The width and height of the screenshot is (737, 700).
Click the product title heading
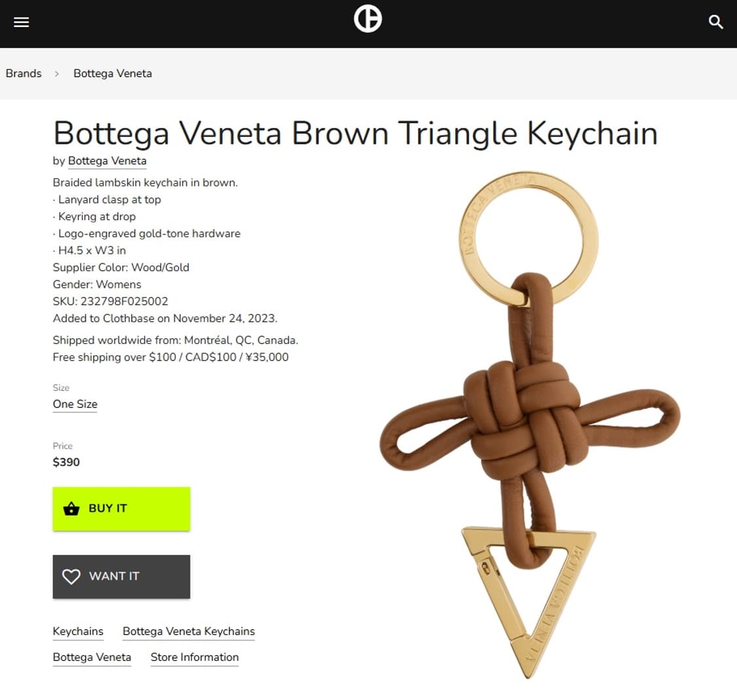tap(355, 133)
